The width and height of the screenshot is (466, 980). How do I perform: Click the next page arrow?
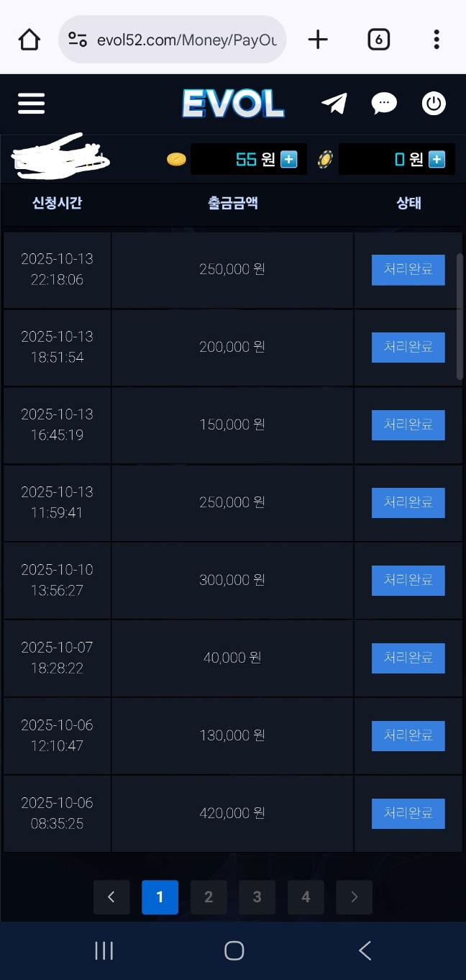point(354,897)
